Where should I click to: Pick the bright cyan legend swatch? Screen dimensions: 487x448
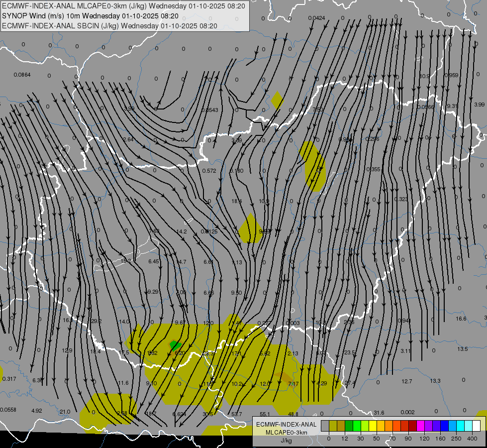tap(460, 426)
